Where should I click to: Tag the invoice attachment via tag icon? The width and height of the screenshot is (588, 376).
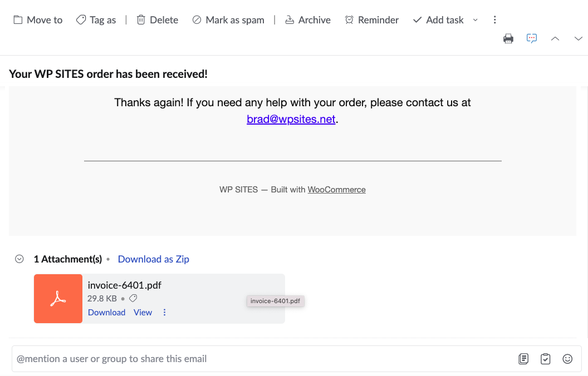click(133, 299)
